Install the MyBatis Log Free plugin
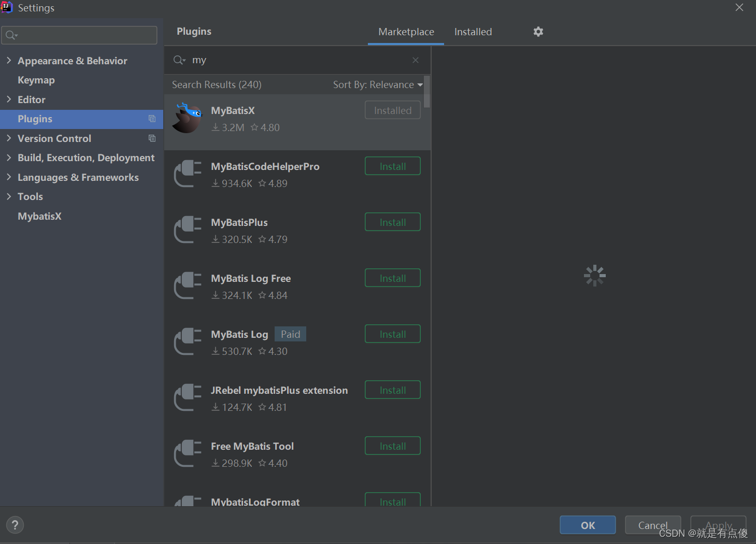The height and width of the screenshot is (544, 756). pos(393,278)
